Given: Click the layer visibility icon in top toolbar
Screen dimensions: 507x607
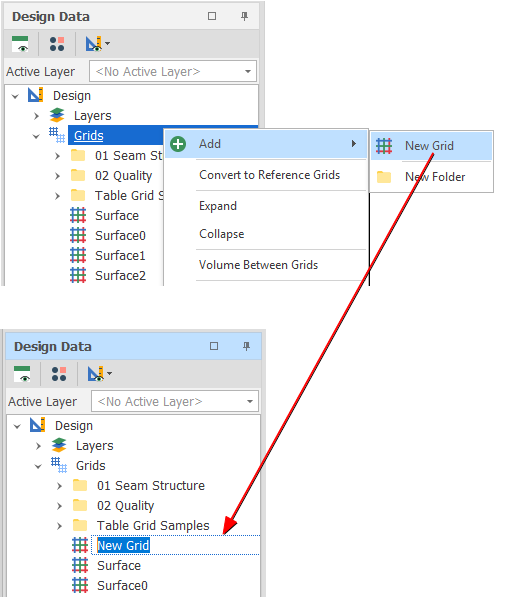Looking at the screenshot, I should click(20, 44).
